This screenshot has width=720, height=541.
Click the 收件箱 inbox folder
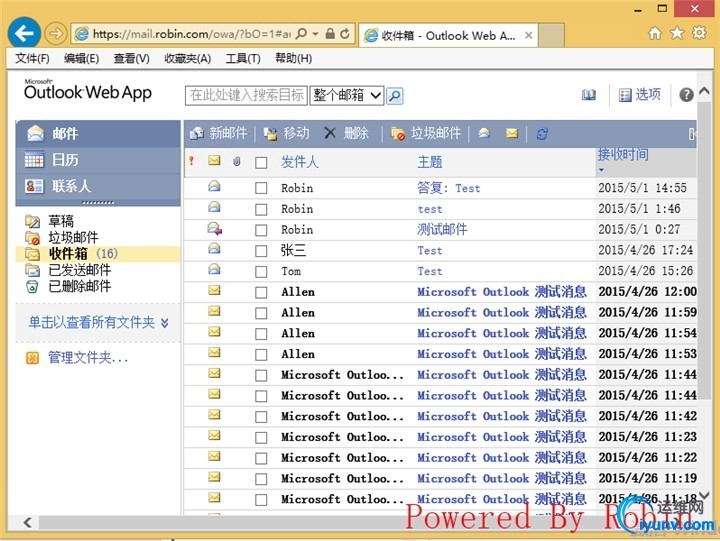pyautogui.click(x=97, y=254)
